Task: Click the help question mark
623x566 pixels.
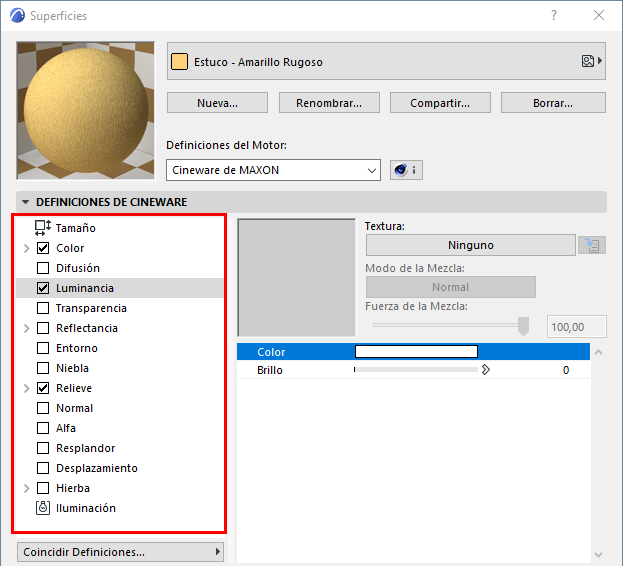Action: coord(554,15)
